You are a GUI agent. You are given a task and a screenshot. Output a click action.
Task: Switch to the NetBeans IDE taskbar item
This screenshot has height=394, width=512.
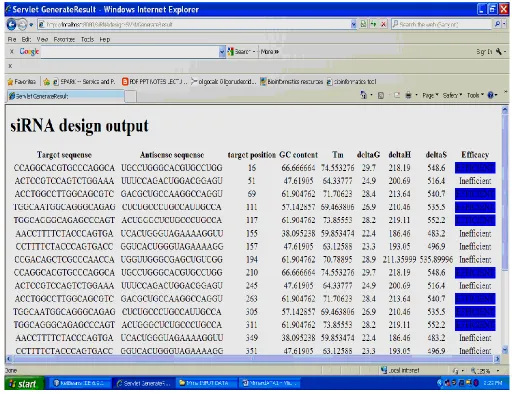79,383
